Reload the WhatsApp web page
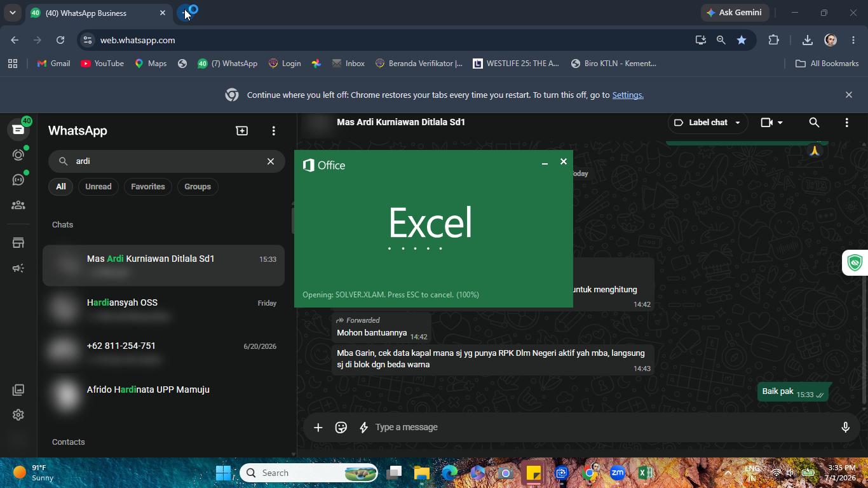Screen dimensions: 868x488 (60, 40)
